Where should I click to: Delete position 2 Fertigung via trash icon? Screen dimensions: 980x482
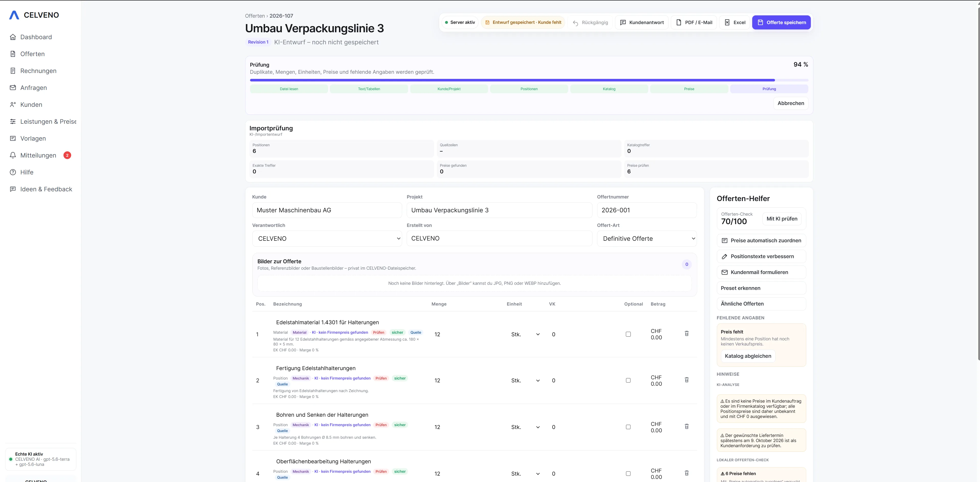687,380
